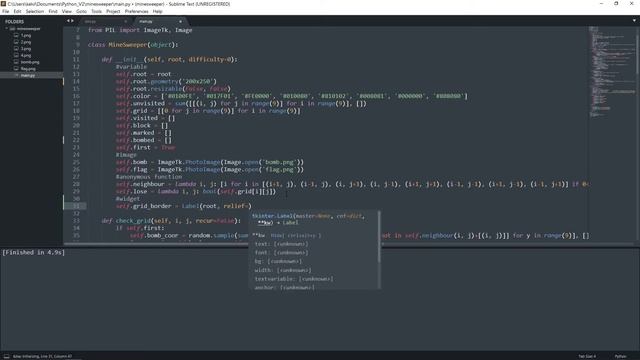Open the Project menu

click(x=113, y=11)
